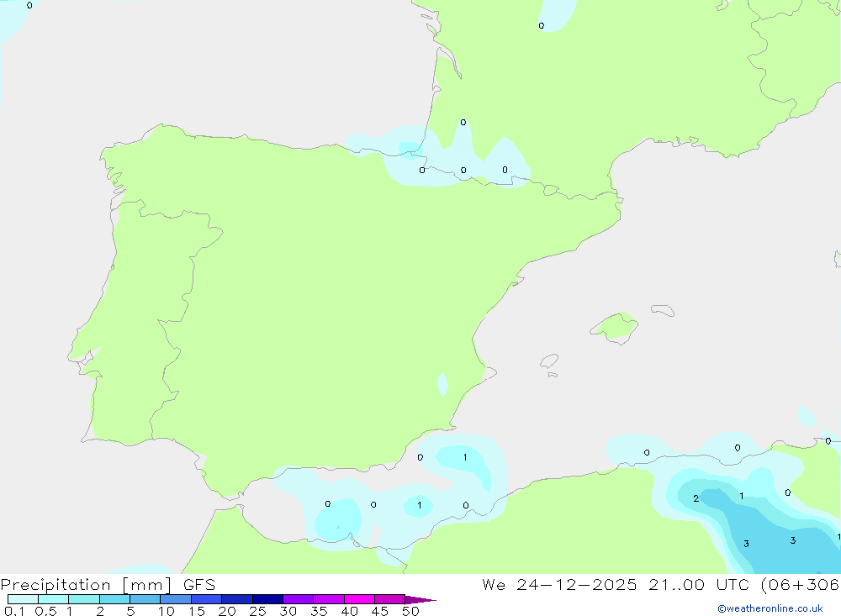This screenshot has width=841, height=616.
Task: Click the '30' legend scale label
Action: pos(288,611)
